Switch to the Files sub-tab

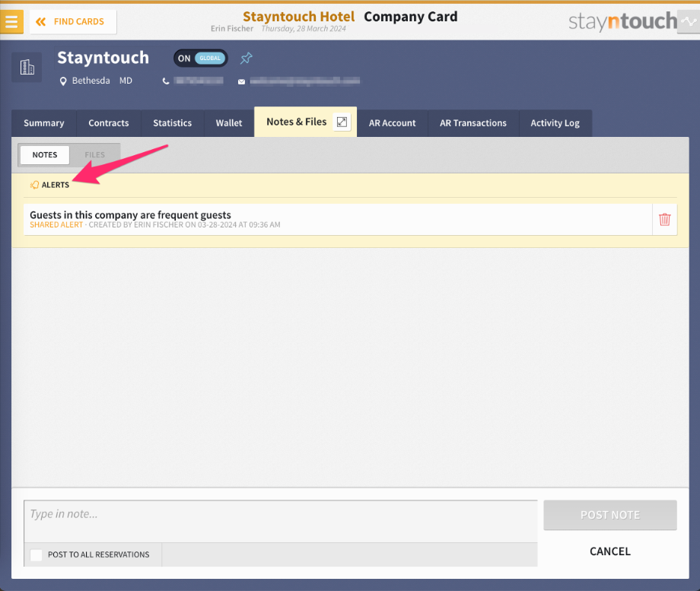tap(94, 155)
